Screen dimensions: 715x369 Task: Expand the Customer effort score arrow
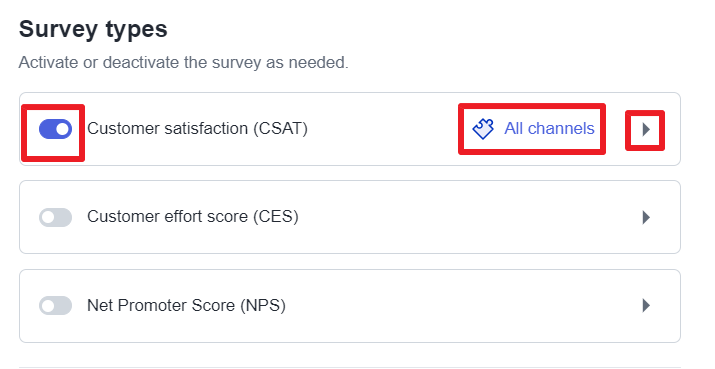click(646, 217)
